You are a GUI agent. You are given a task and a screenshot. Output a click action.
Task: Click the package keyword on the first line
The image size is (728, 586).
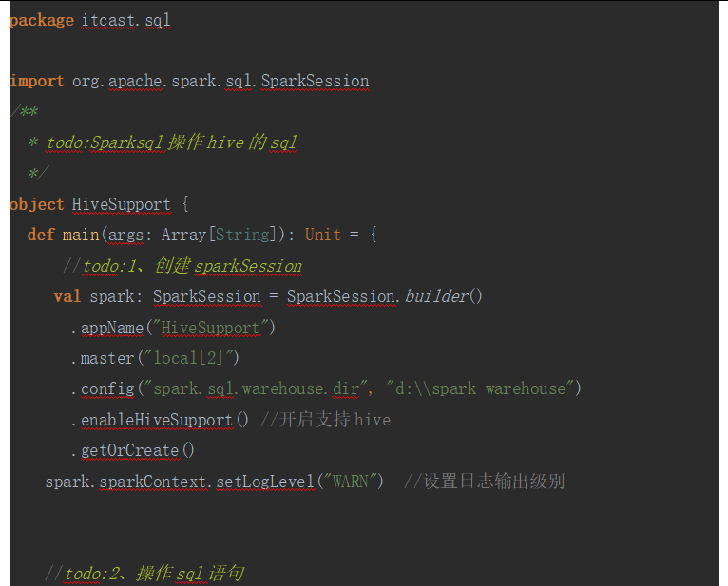[41, 20]
